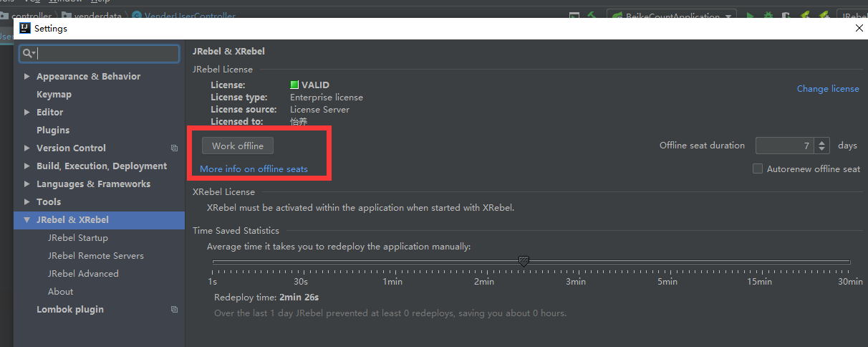Increase offline seat duration with the up arrow
The image size is (868, 347).
coord(822,142)
